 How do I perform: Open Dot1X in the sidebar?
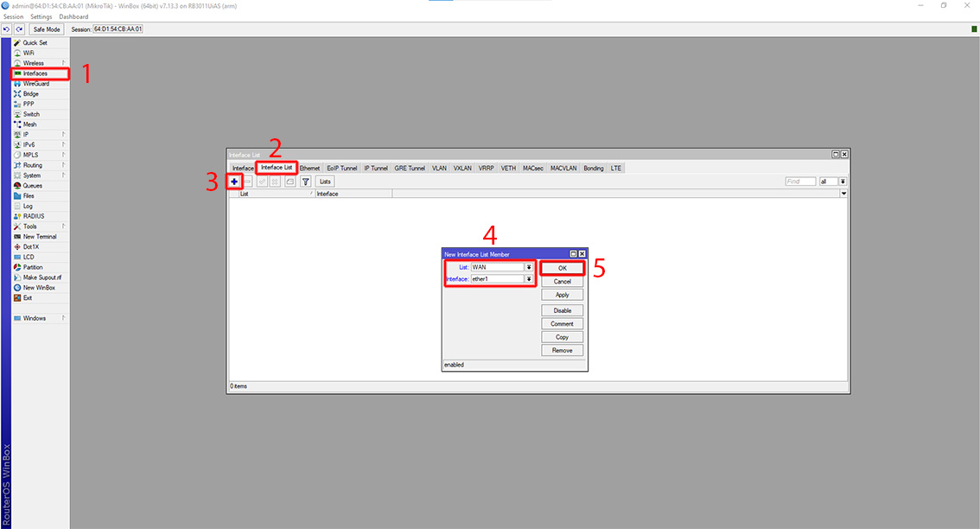click(41, 247)
